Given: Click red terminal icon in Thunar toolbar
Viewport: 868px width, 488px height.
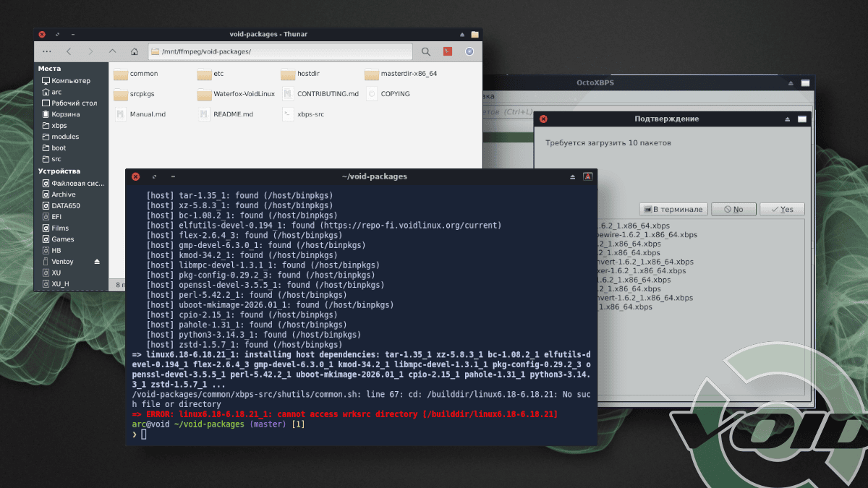Looking at the screenshot, I should (448, 51).
